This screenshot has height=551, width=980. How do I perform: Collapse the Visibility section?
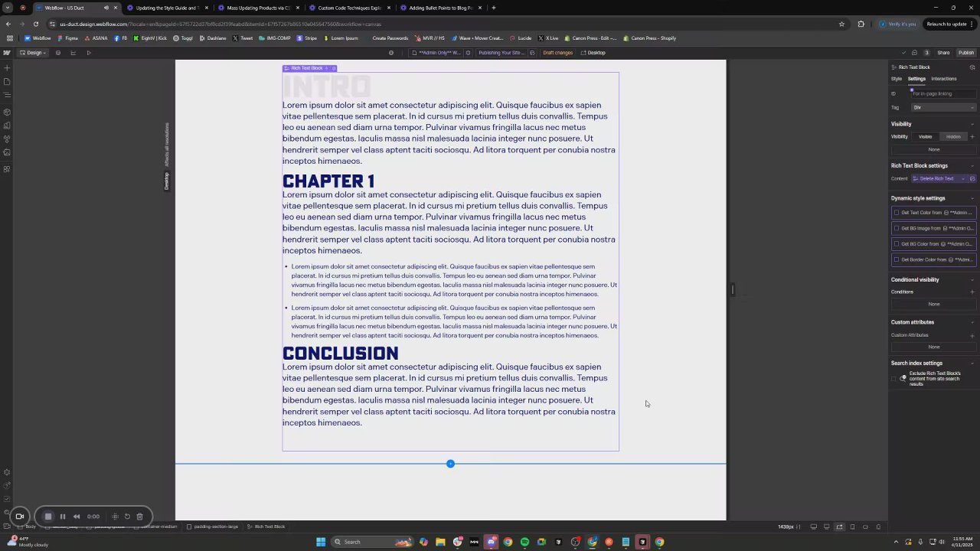(x=972, y=124)
